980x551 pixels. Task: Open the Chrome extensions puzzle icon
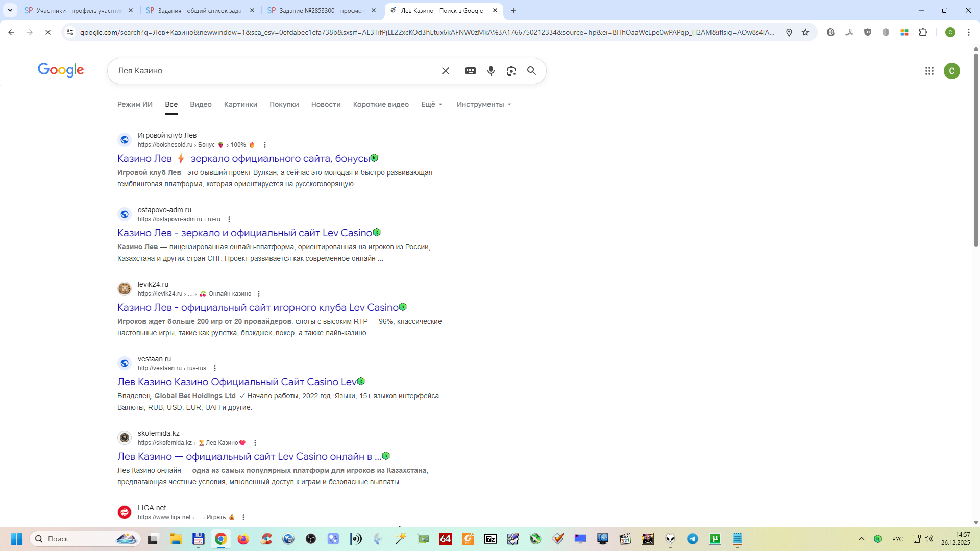tap(923, 32)
